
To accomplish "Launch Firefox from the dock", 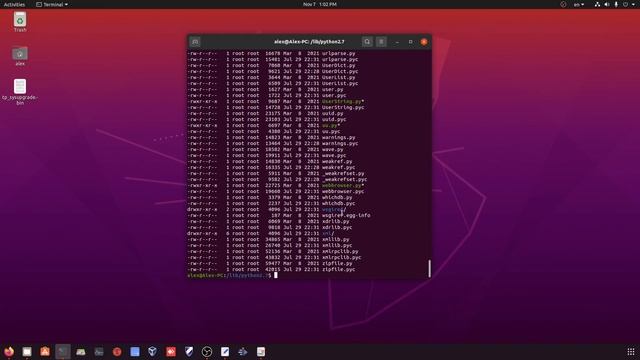I will click(9, 351).
